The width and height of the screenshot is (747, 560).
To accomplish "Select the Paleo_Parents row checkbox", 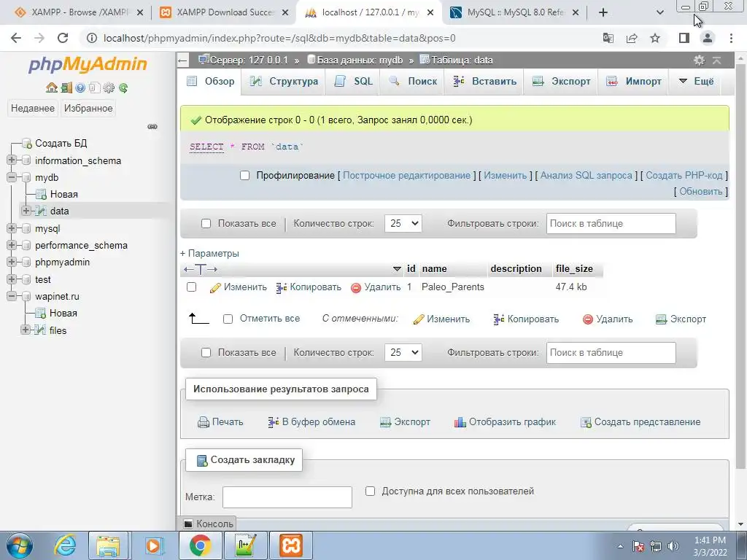I will [192, 287].
